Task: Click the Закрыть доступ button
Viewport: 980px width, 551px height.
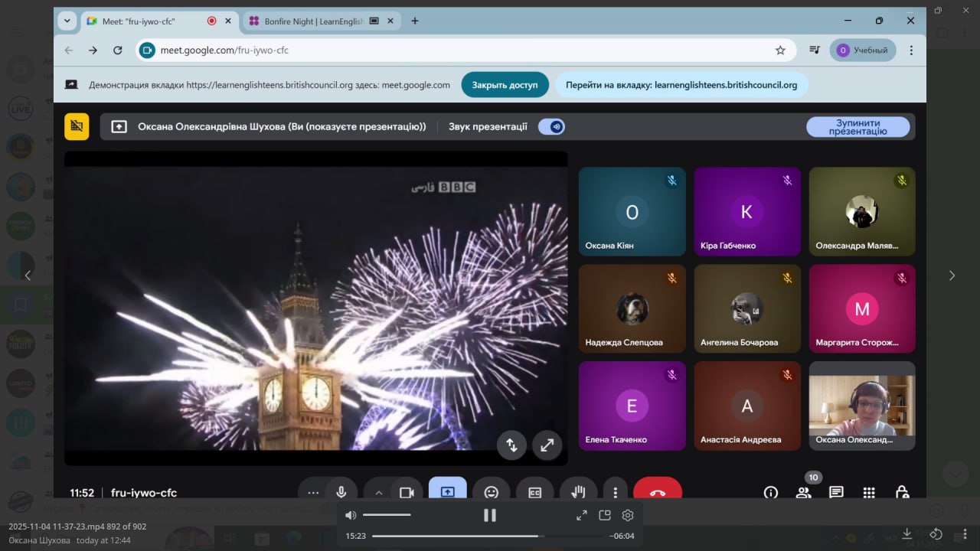Action: 505,85
